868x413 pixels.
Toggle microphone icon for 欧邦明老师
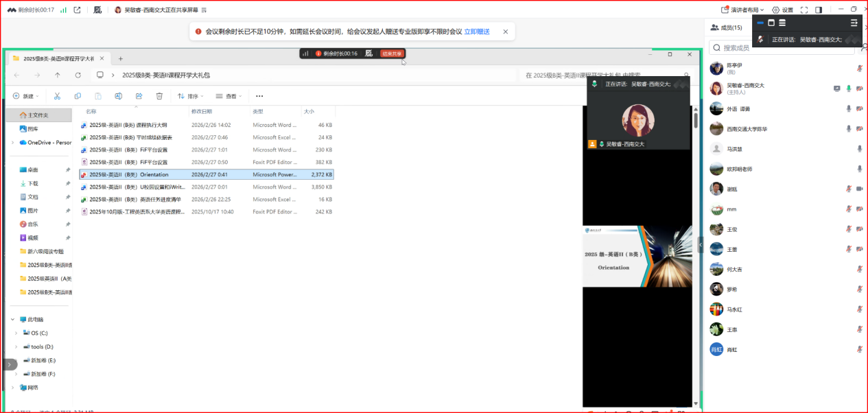(x=859, y=169)
